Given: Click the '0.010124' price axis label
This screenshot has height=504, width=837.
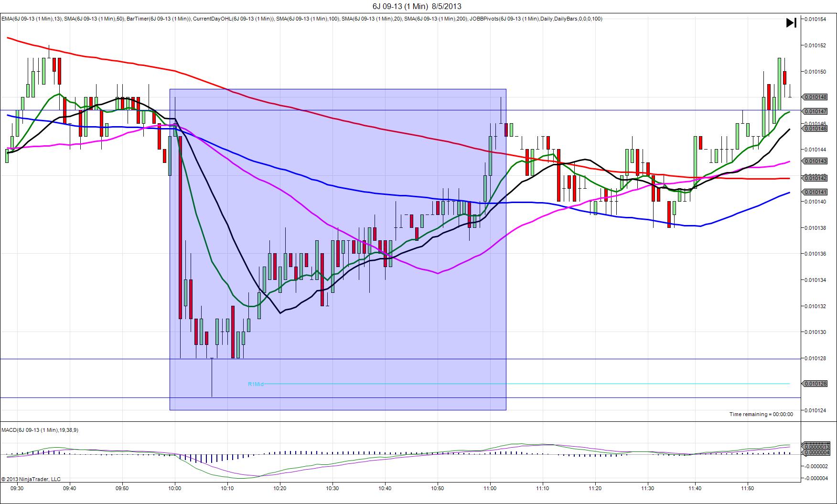Looking at the screenshot, I should 816,410.
